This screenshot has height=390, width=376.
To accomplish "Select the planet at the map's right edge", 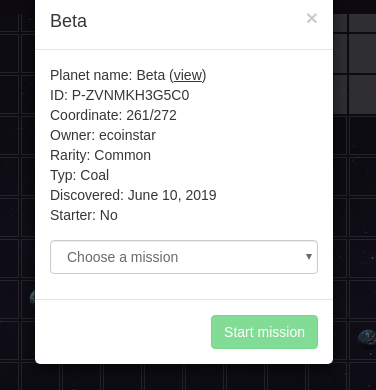I will coord(367,339).
